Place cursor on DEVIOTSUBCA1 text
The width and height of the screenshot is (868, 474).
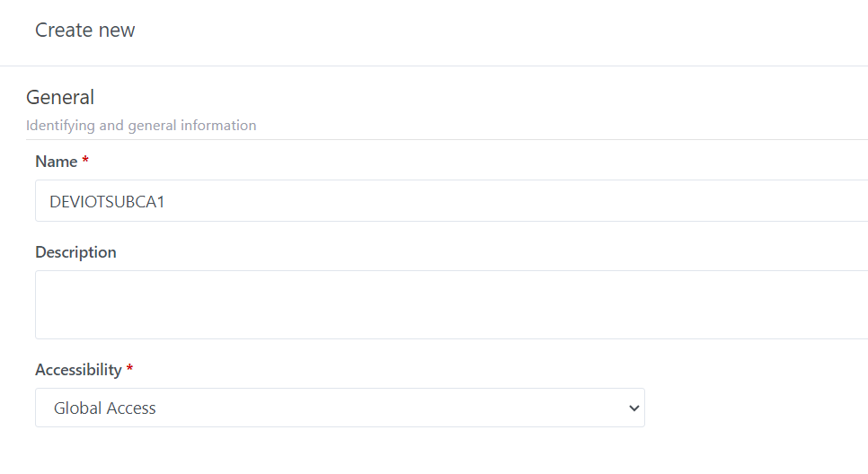(107, 202)
